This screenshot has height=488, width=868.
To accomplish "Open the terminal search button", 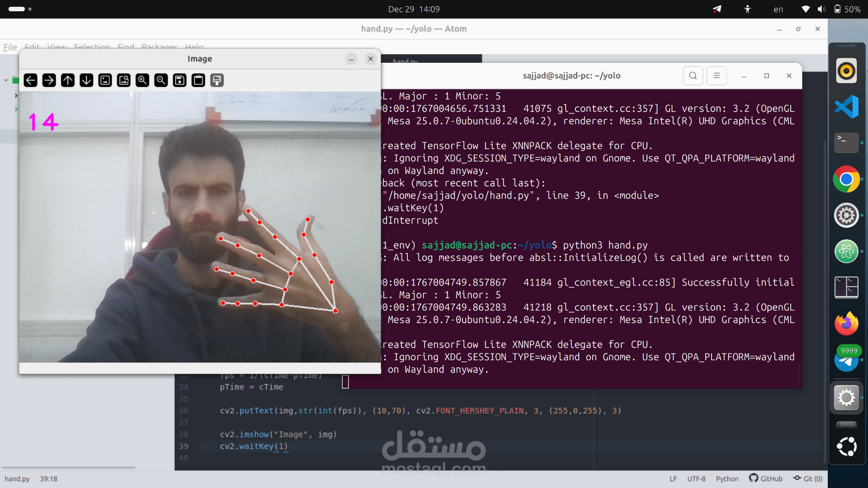I will pyautogui.click(x=693, y=76).
